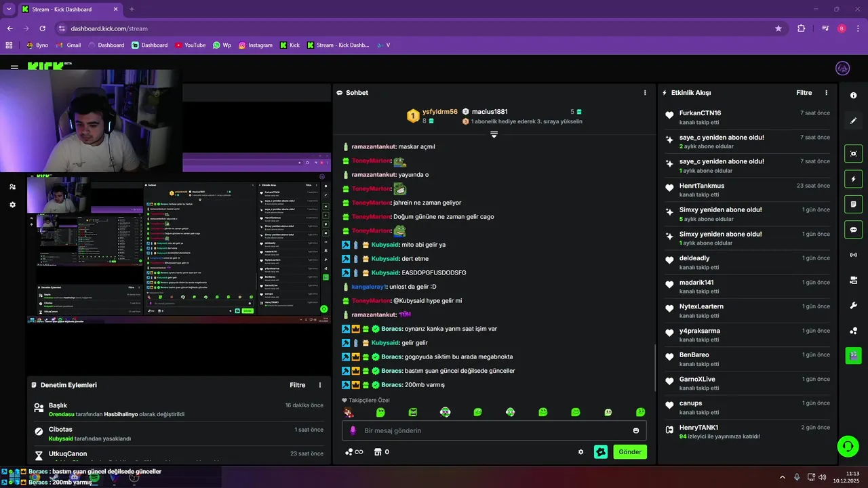The image size is (868, 488).
Task: Open the shop icon showing 0
Action: point(382,452)
